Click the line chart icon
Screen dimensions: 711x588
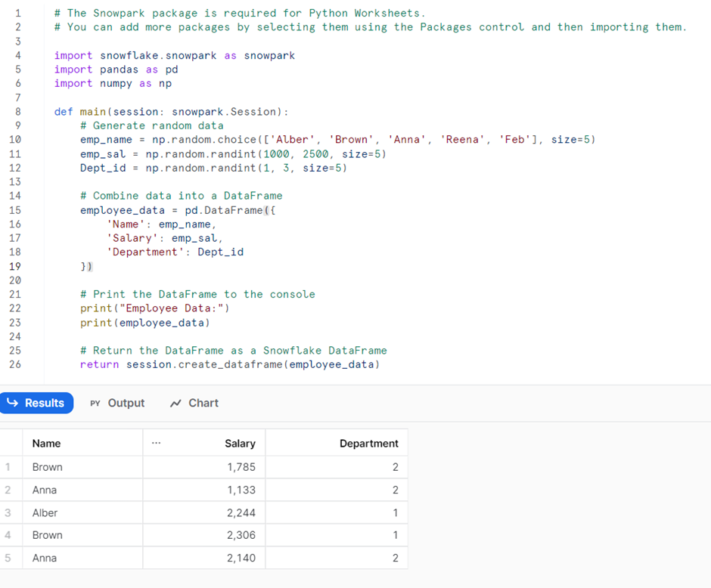[x=175, y=403]
